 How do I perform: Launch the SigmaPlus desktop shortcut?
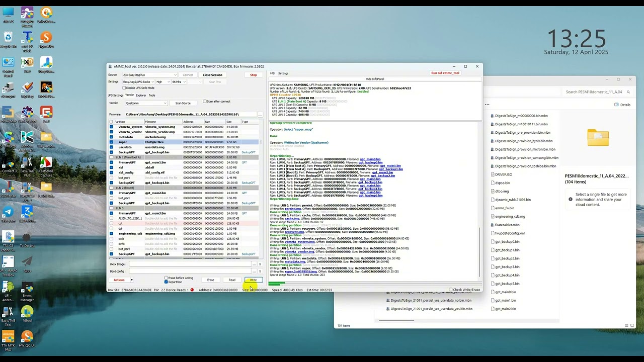click(x=46, y=40)
